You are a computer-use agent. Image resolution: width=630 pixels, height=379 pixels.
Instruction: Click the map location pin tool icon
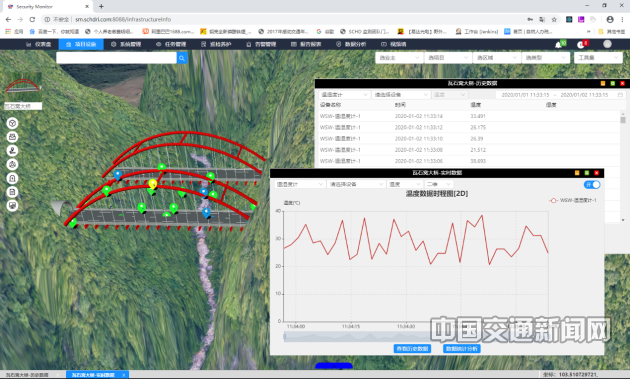pos(12,151)
